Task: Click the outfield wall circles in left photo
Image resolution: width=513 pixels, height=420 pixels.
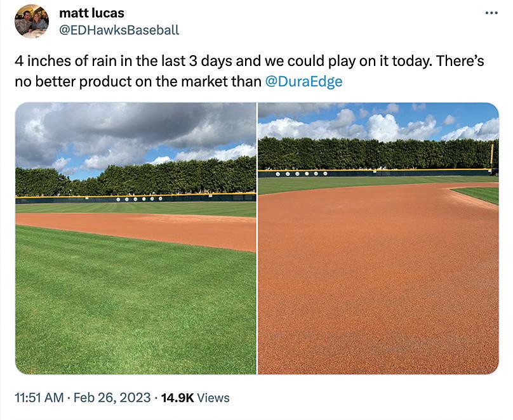Action: point(143,198)
